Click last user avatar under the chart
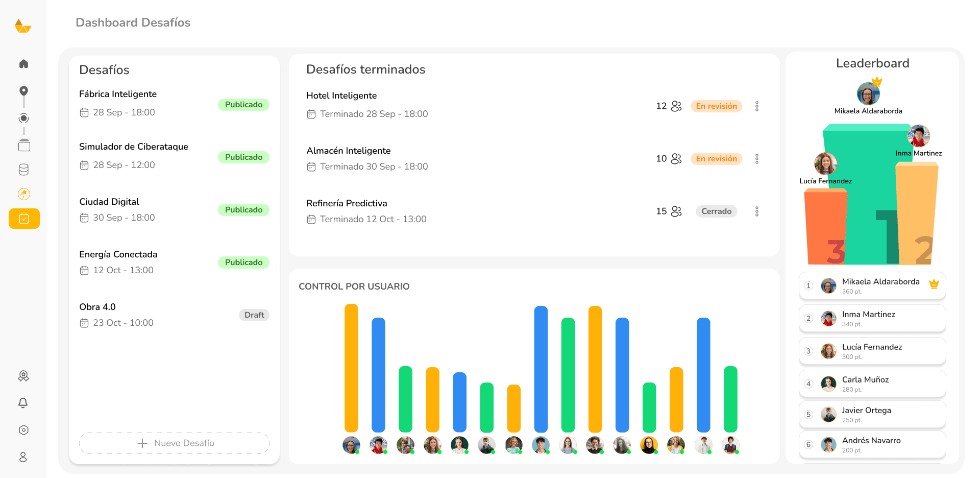Screen dimensions: 980x478 (730, 445)
